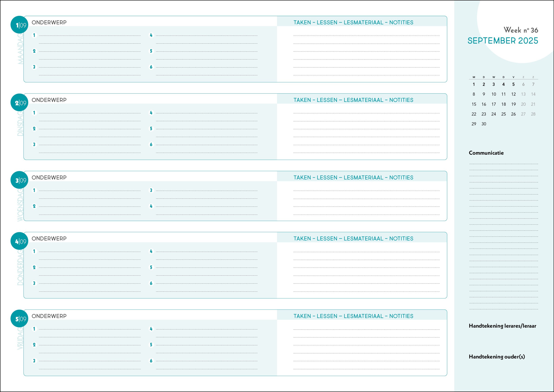554x392 pixels.
Task: Select day 30 in the mini calendar
Action: [x=484, y=124]
